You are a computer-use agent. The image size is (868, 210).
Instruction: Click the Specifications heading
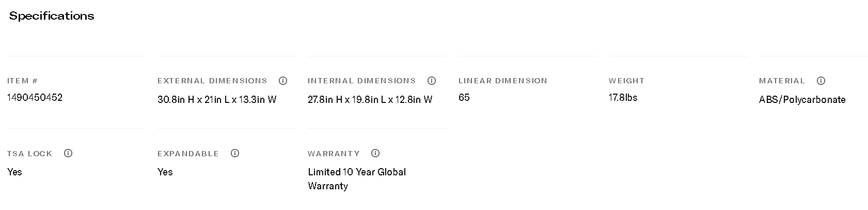tap(52, 16)
